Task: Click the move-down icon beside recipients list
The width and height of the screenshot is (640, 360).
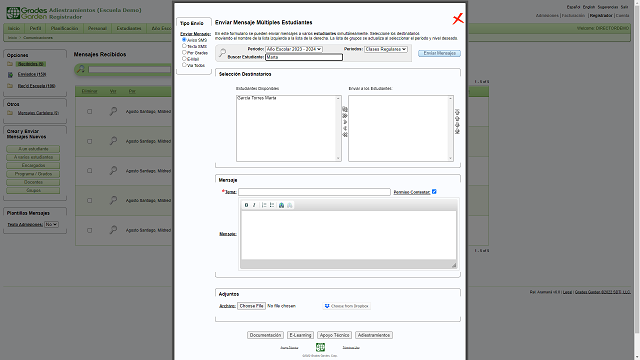Action: [x=457, y=125]
